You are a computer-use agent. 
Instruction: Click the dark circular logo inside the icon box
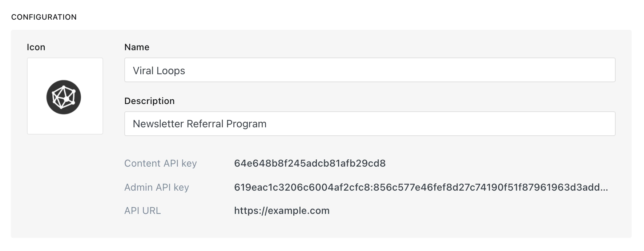[x=65, y=96]
